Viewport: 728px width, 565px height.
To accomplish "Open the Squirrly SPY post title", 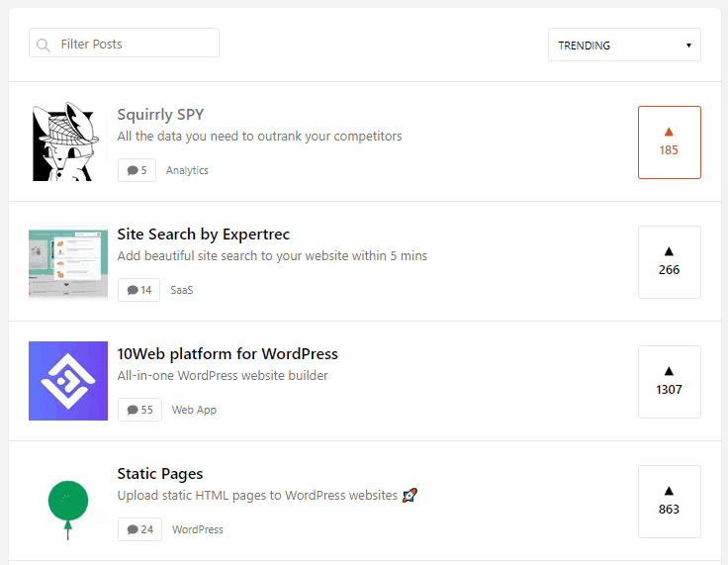I will pos(160,115).
